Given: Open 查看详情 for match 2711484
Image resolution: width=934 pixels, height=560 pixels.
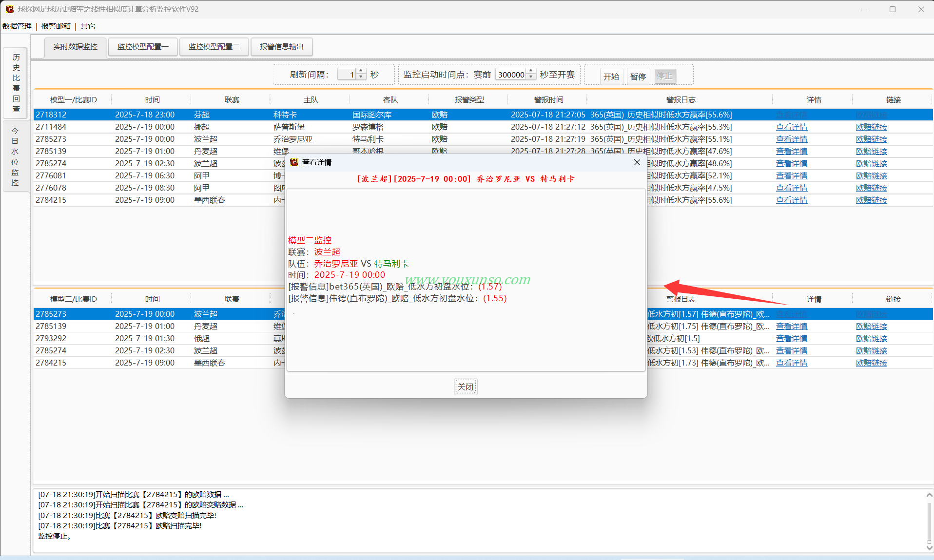Looking at the screenshot, I should tap(792, 127).
